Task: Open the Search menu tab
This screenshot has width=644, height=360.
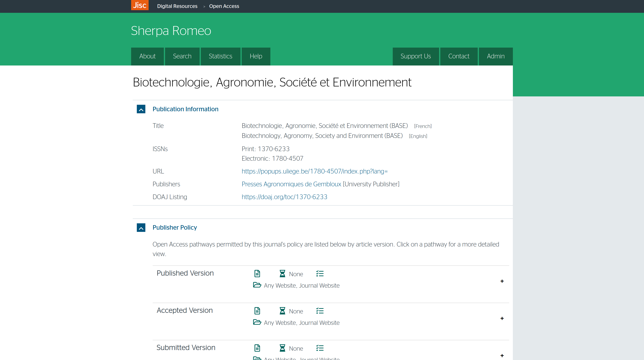Action: click(182, 56)
